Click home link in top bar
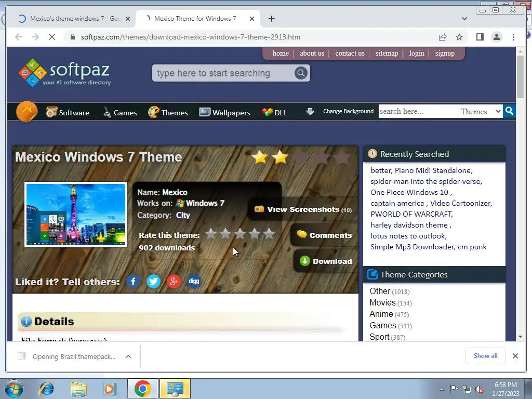This screenshot has height=399, width=532. [x=281, y=54]
